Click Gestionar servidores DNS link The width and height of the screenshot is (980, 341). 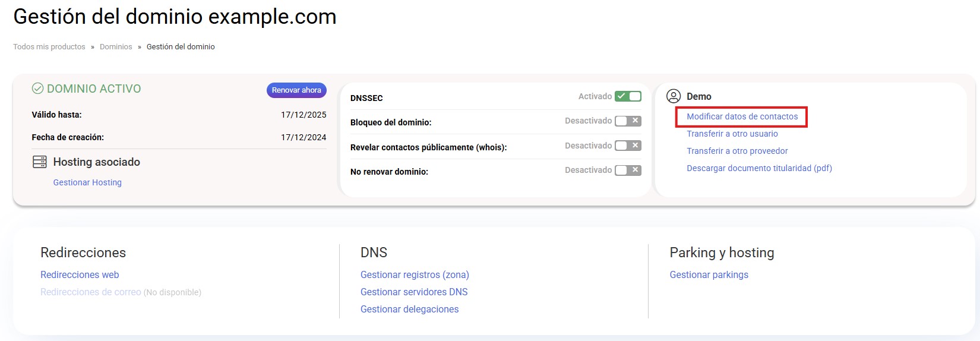(414, 292)
